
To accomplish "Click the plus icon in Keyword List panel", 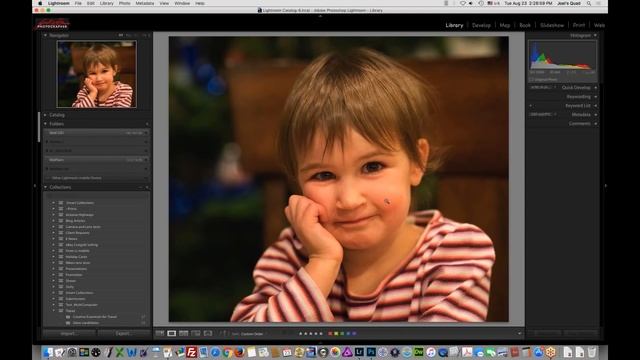I will (x=531, y=106).
